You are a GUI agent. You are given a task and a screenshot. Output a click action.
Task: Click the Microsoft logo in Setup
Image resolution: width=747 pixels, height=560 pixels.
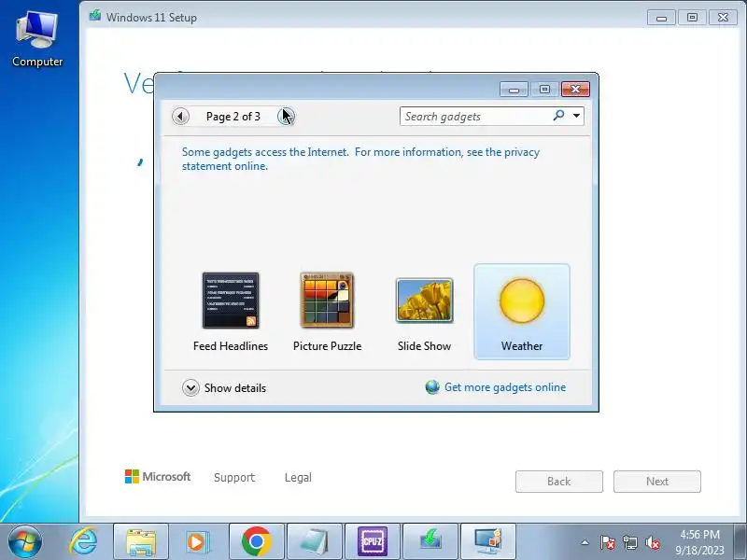[158, 476]
